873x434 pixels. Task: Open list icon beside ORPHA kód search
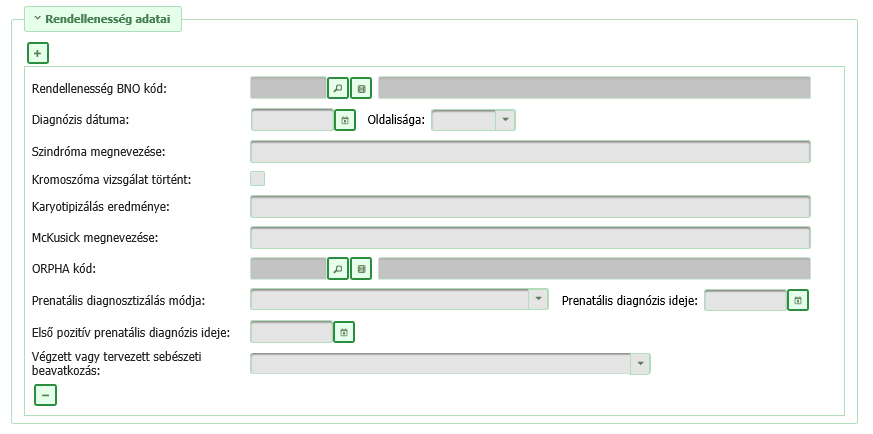pyautogui.click(x=361, y=269)
